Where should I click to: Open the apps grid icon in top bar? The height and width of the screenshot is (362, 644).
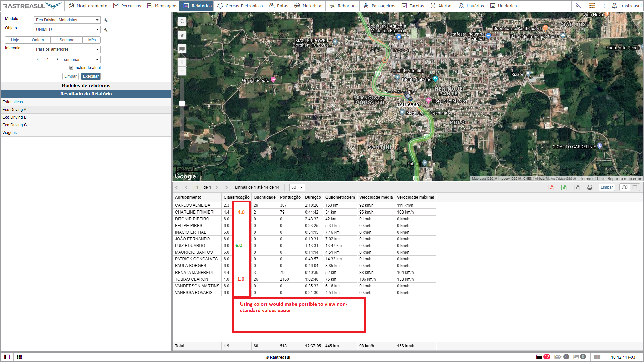coord(592,6)
